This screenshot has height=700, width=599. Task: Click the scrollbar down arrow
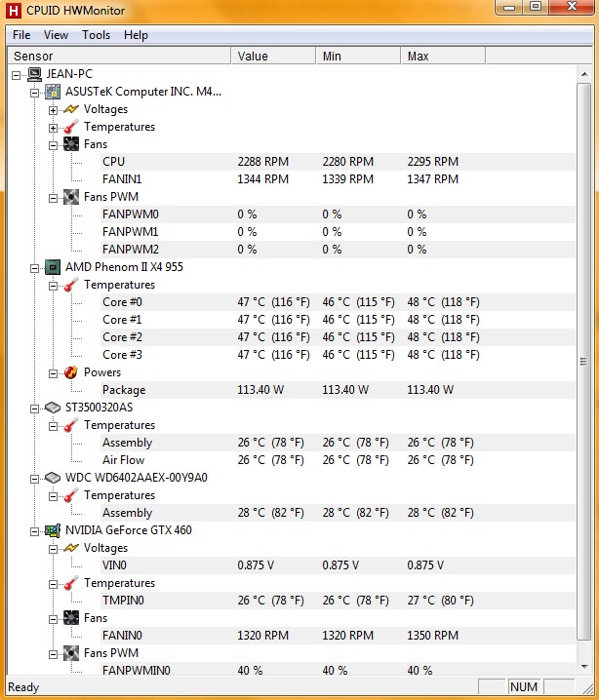click(x=584, y=667)
